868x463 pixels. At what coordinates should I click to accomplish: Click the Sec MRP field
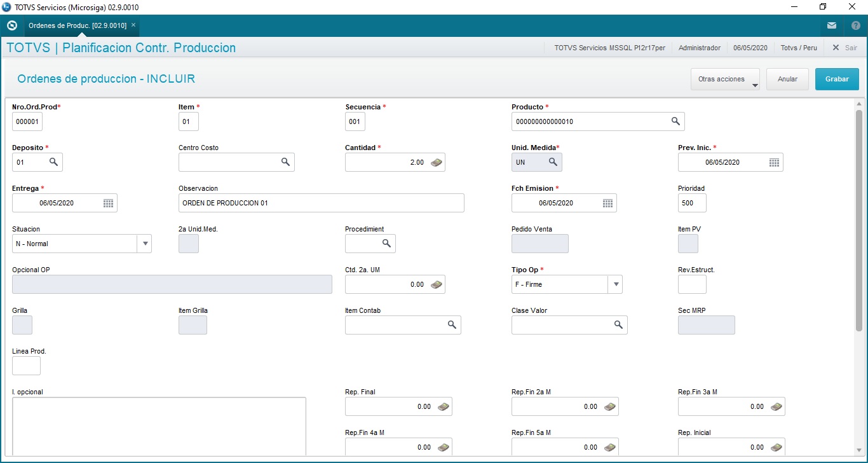click(707, 325)
